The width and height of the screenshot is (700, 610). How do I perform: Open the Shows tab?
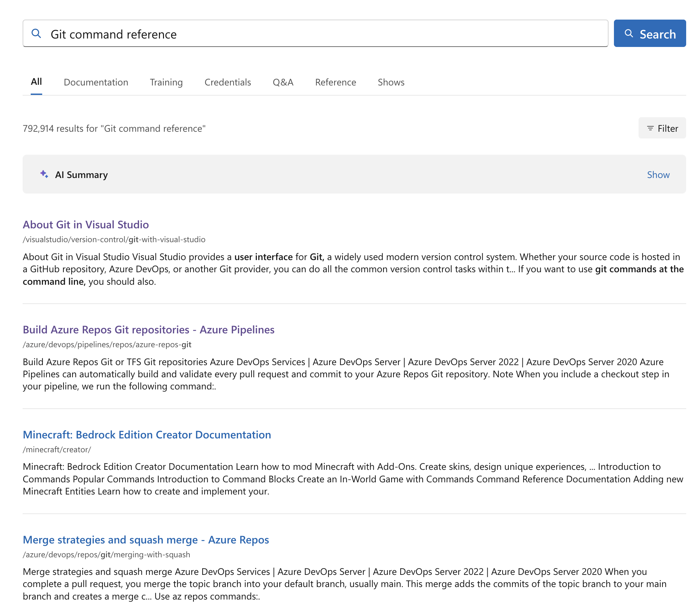pyautogui.click(x=391, y=82)
